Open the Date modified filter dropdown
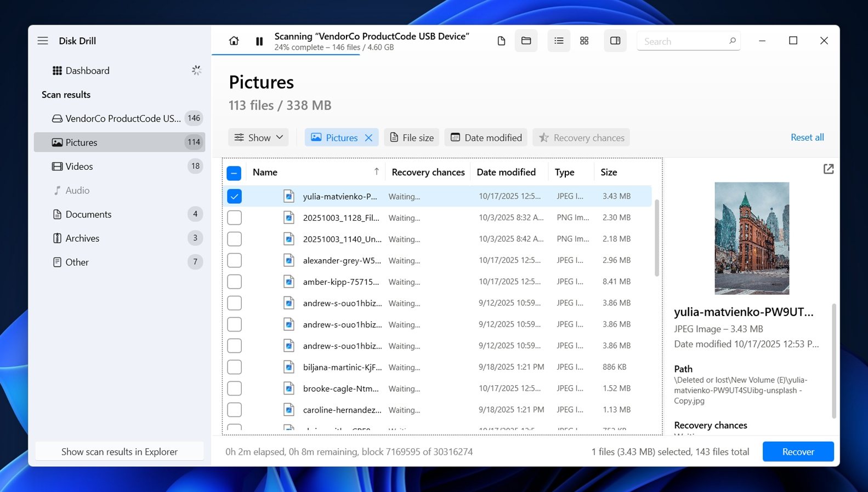 486,138
